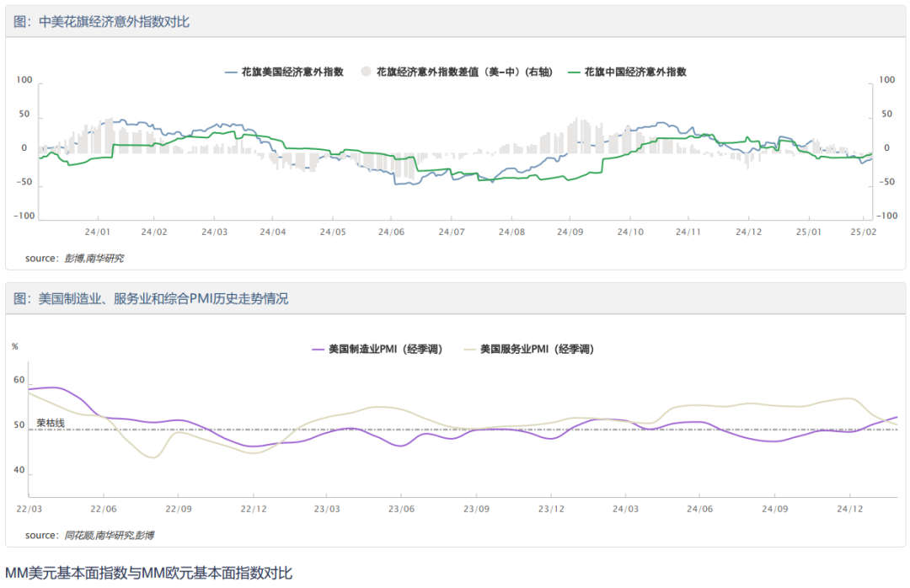
Task: Click the green line marker for 花旗中国经济意外指数
Action: (x=575, y=72)
